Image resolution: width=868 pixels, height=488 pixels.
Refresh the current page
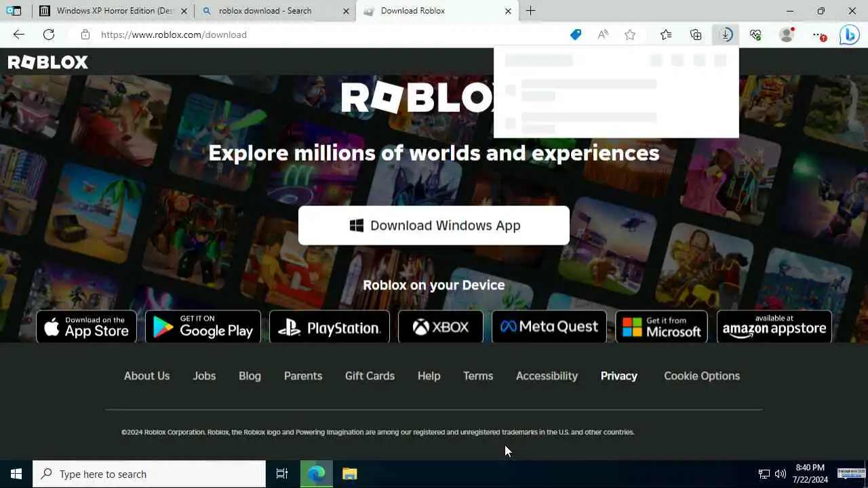49,35
